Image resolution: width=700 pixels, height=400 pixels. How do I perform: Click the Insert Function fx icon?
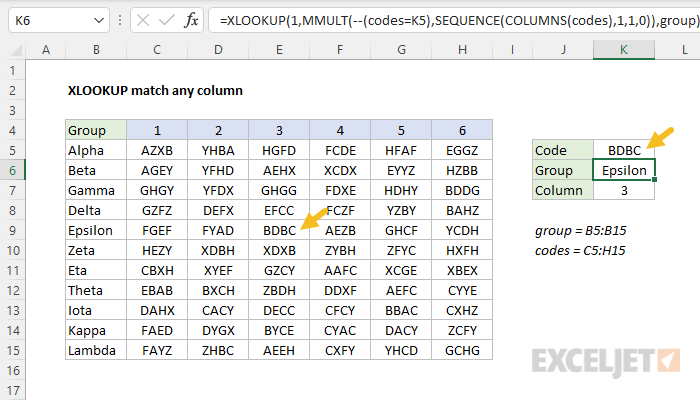tap(193, 20)
